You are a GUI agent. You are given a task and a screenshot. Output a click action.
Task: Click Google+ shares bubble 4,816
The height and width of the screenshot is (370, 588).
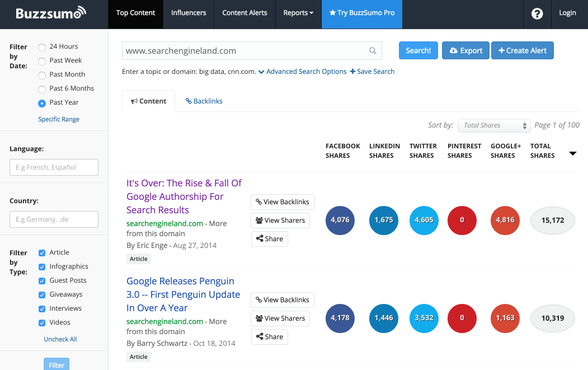pos(505,221)
